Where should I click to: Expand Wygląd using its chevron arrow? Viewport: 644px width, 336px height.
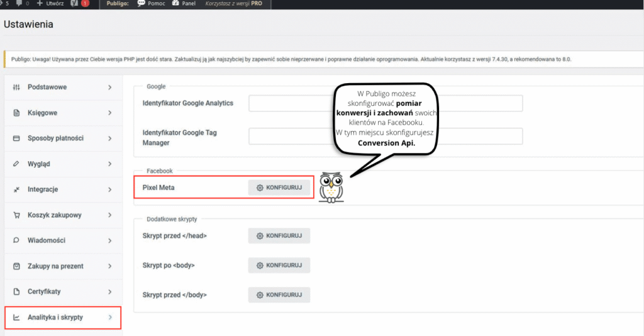click(x=109, y=164)
